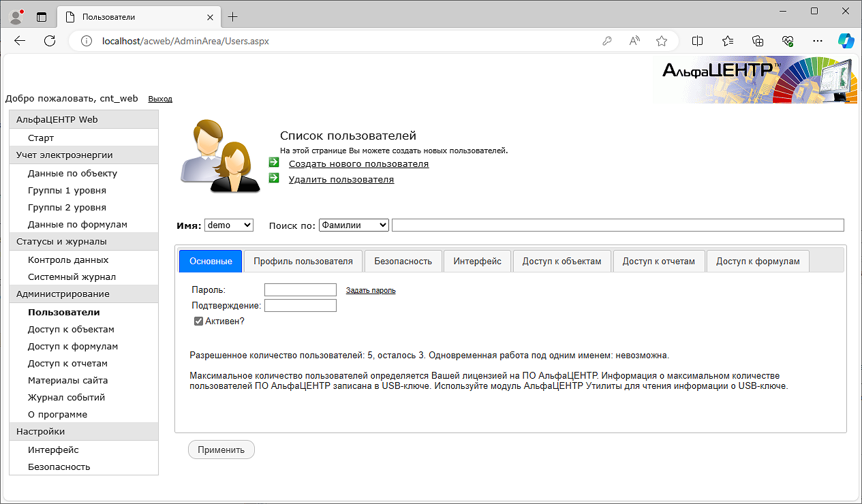Focus the Пароль input field
The image size is (862, 504).
(301, 289)
